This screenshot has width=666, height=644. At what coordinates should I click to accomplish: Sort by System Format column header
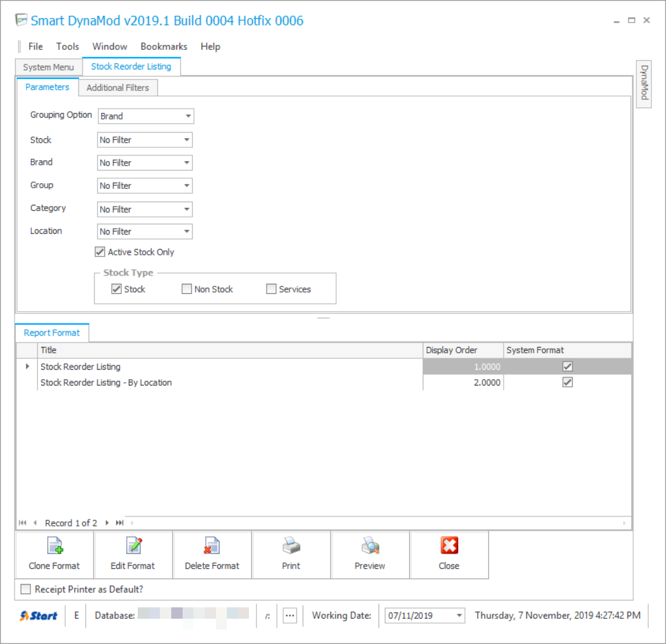pyautogui.click(x=567, y=350)
